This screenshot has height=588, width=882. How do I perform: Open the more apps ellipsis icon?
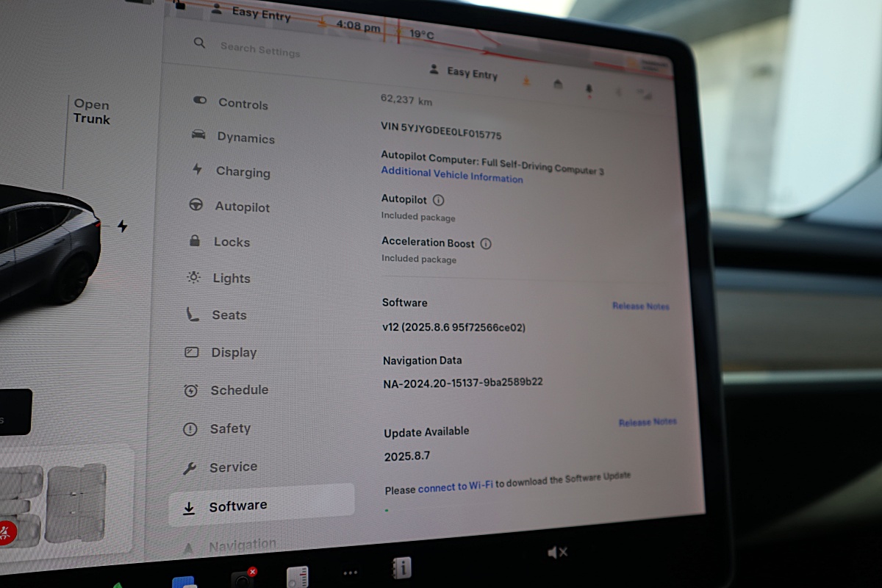(x=351, y=573)
